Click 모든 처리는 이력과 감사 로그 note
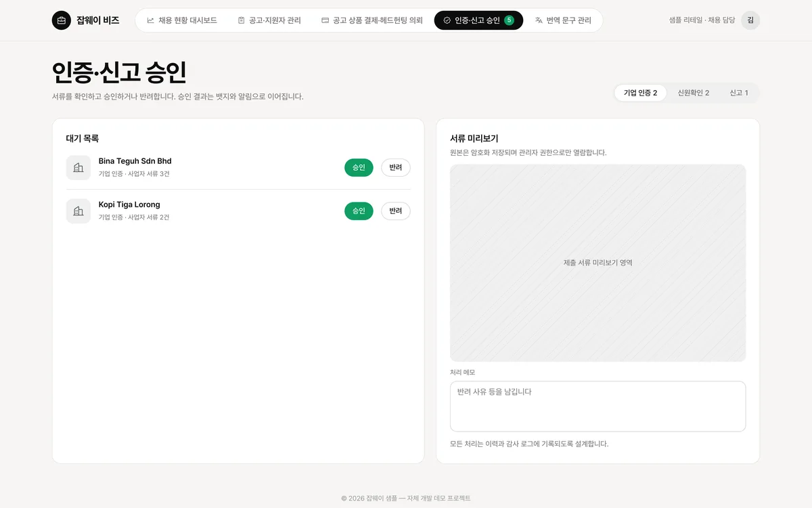 click(x=529, y=444)
